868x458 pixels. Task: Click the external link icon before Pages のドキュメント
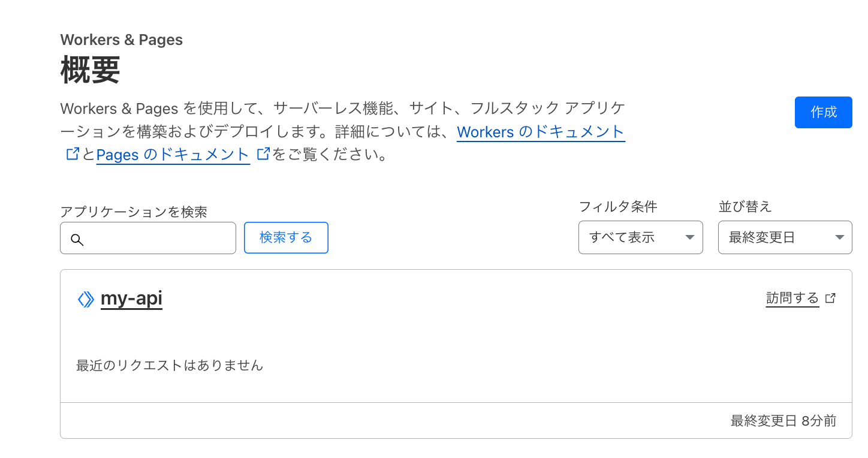71,153
